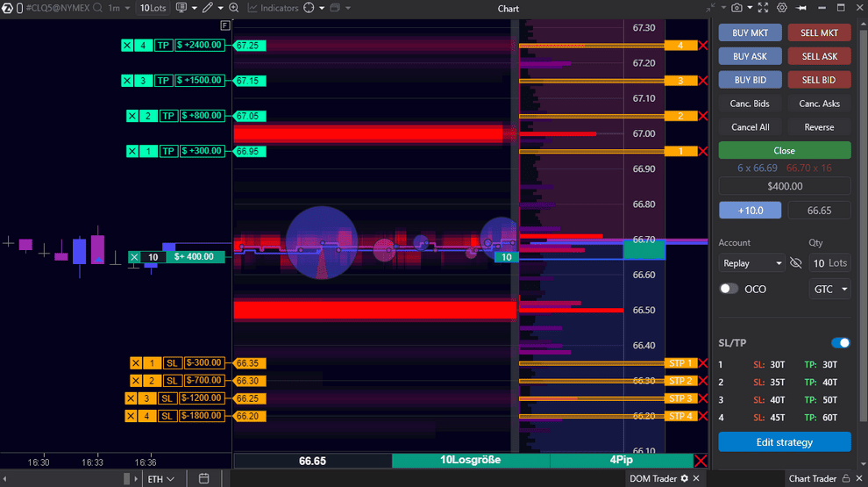Disable the SL/TP toggle switch

840,343
